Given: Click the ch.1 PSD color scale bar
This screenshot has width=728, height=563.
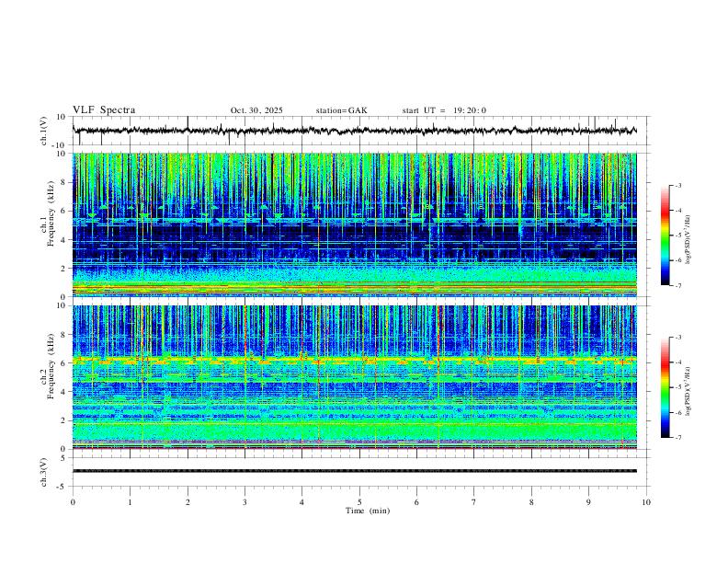Looking at the screenshot, I should coord(665,236).
